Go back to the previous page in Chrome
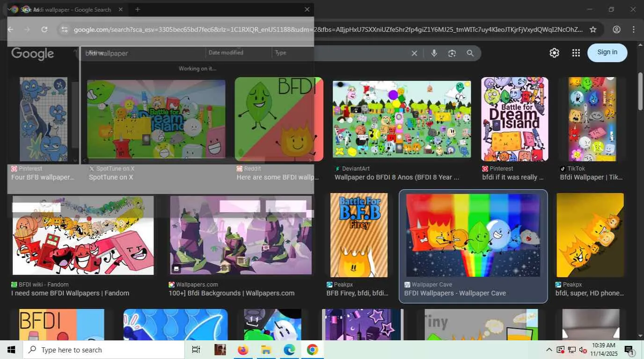 10,29
